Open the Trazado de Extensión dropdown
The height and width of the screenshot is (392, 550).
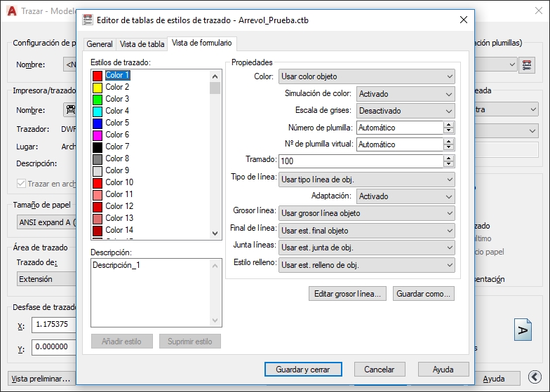[x=46, y=279]
